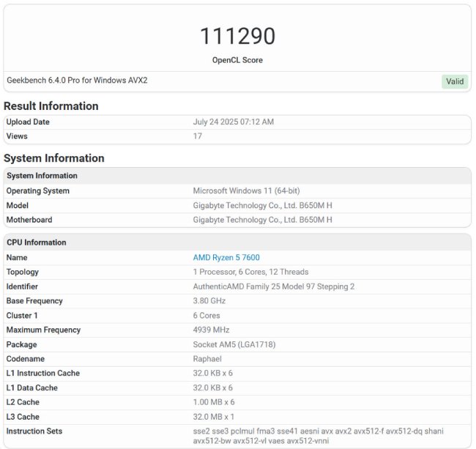Click the Instruction Sets label
The width and height of the screenshot is (476, 449).
[x=34, y=431]
